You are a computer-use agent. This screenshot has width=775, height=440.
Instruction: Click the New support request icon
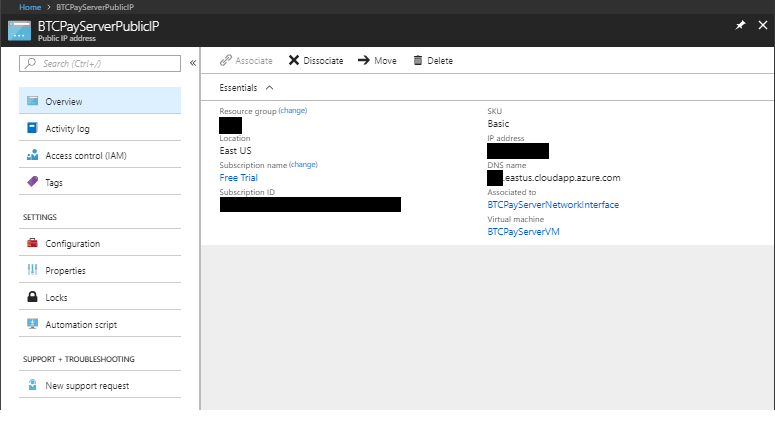pyautogui.click(x=32, y=385)
